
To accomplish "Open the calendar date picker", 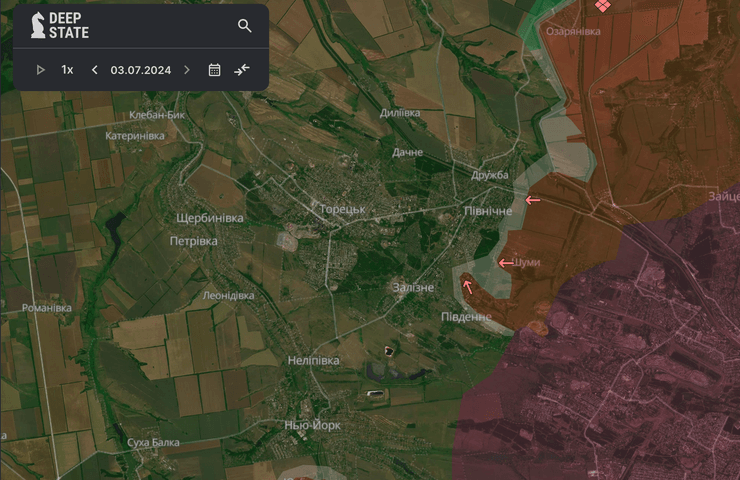I will [214, 70].
